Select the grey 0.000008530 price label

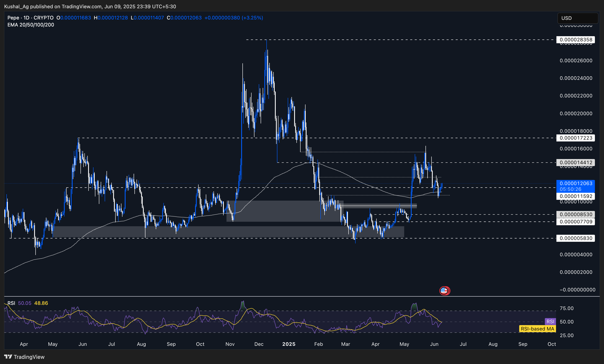[x=576, y=214]
